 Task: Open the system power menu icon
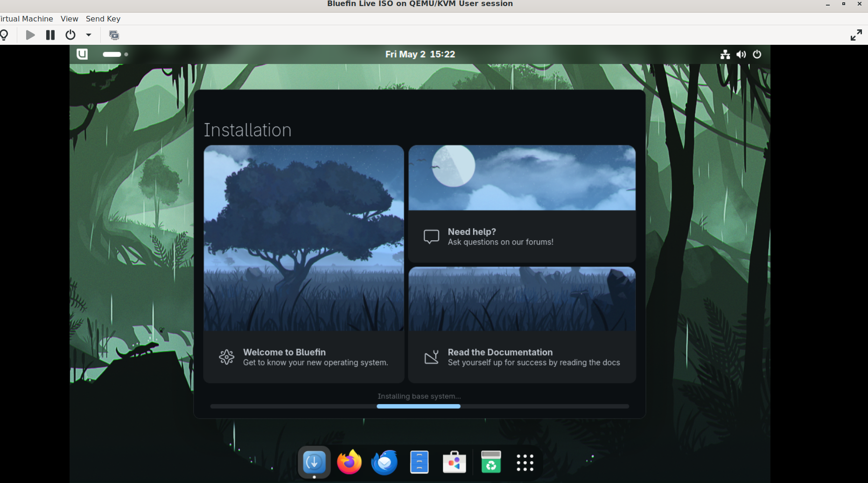[757, 55]
